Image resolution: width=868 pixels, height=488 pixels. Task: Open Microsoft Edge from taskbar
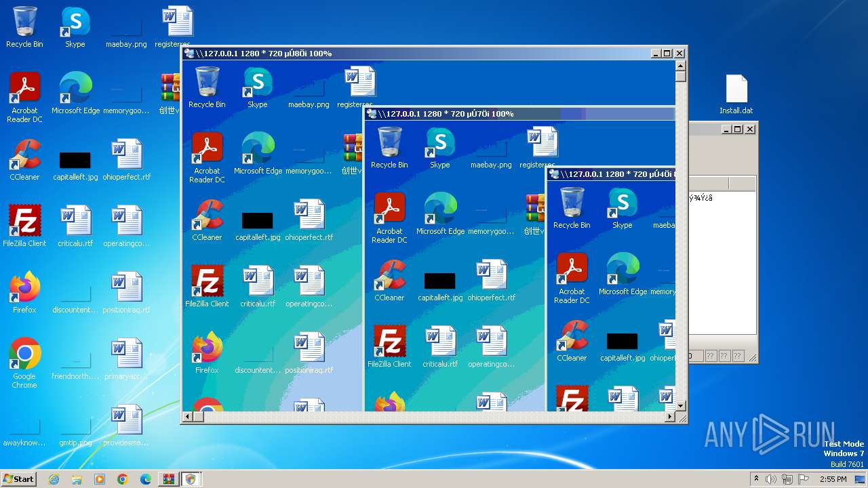pos(146,479)
